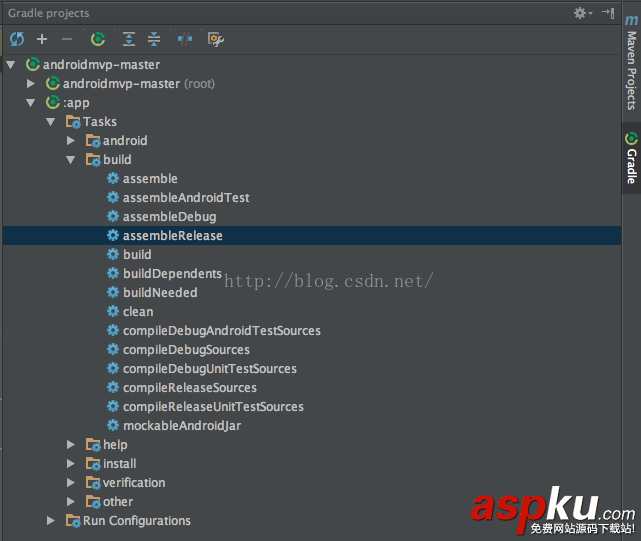Click the build group folder icon
This screenshot has height=541, width=641.
pos(93,160)
